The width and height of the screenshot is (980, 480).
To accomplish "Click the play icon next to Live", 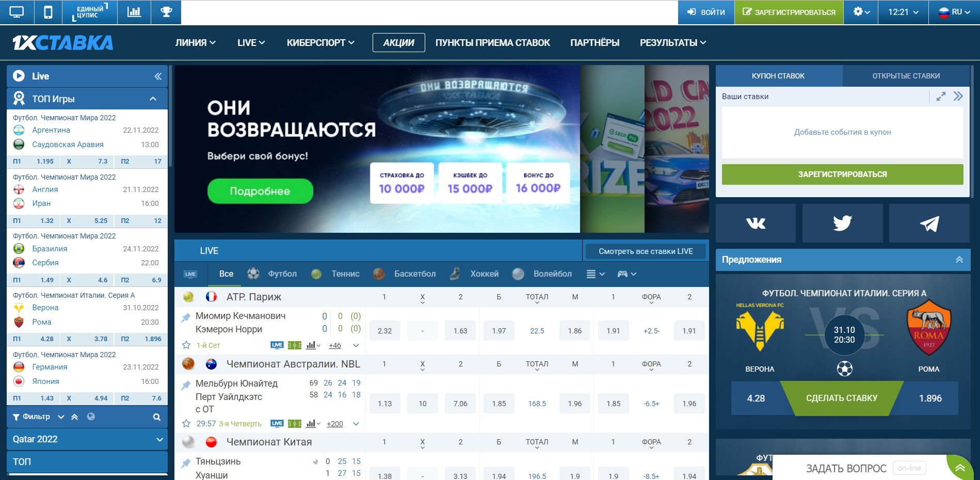I will 19,76.
